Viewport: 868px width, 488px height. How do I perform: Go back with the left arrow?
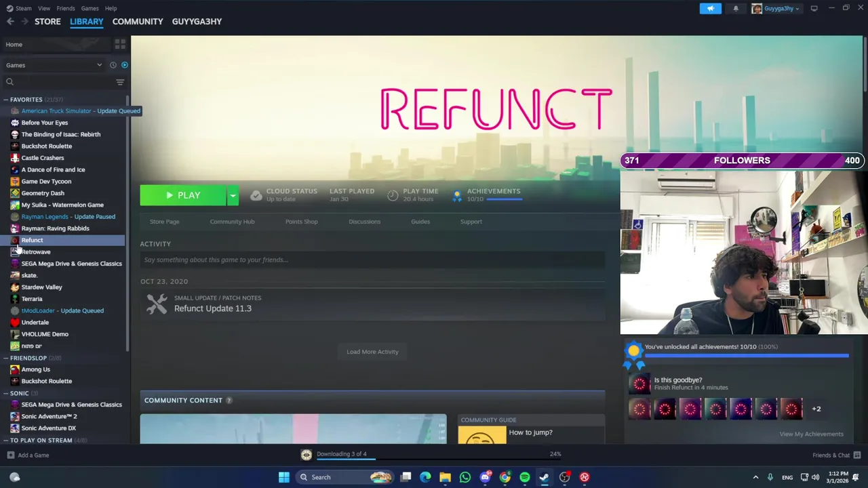(10, 22)
